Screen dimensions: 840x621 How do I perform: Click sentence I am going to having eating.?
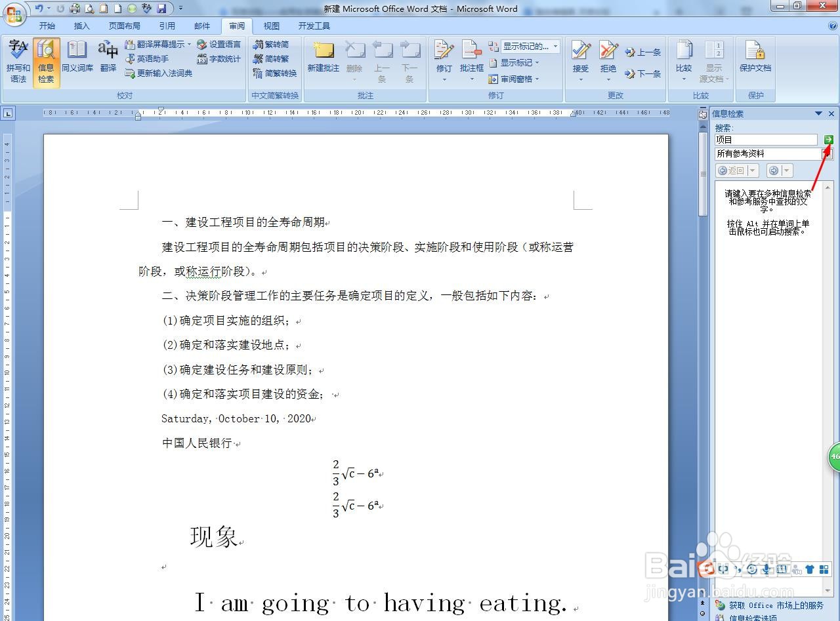tap(381, 603)
